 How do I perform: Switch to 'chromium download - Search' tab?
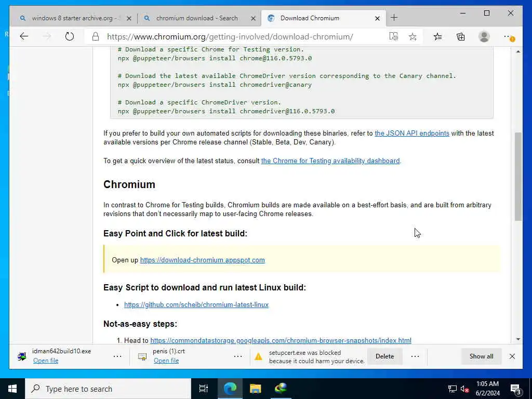[x=198, y=18]
